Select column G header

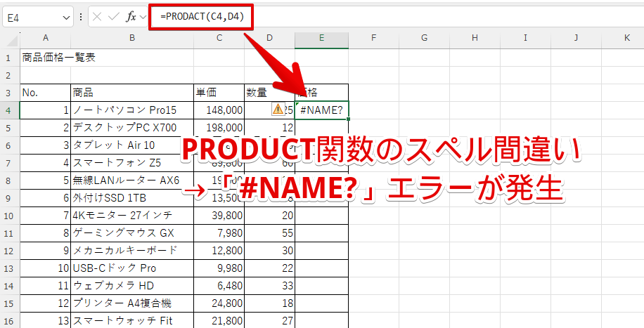point(424,38)
